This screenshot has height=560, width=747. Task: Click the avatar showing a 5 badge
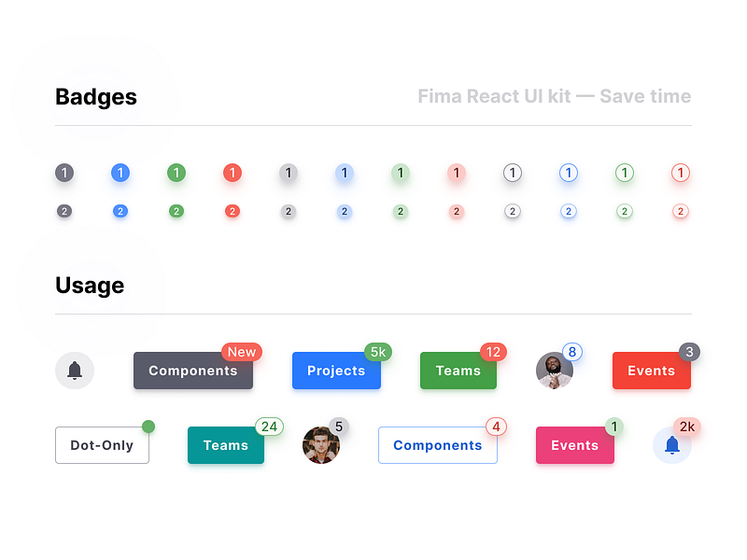[x=321, y=445]
